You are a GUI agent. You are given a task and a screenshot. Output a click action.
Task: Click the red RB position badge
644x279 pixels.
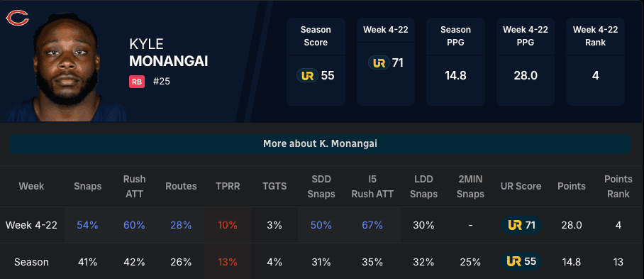(137, 82)
